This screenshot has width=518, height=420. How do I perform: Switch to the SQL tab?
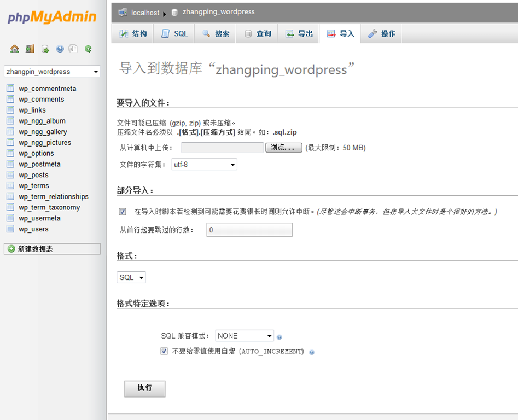pos(174,33)
